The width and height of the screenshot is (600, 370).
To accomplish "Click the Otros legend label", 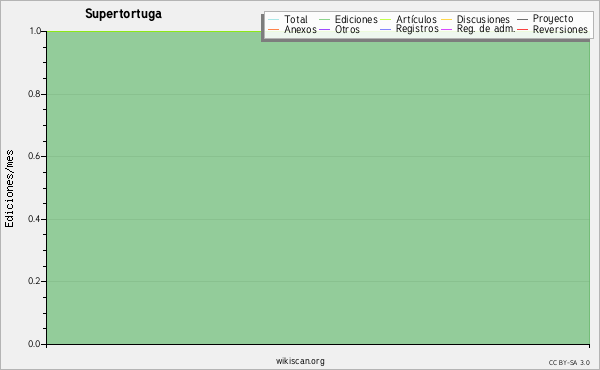I will (x=347, y=29).
